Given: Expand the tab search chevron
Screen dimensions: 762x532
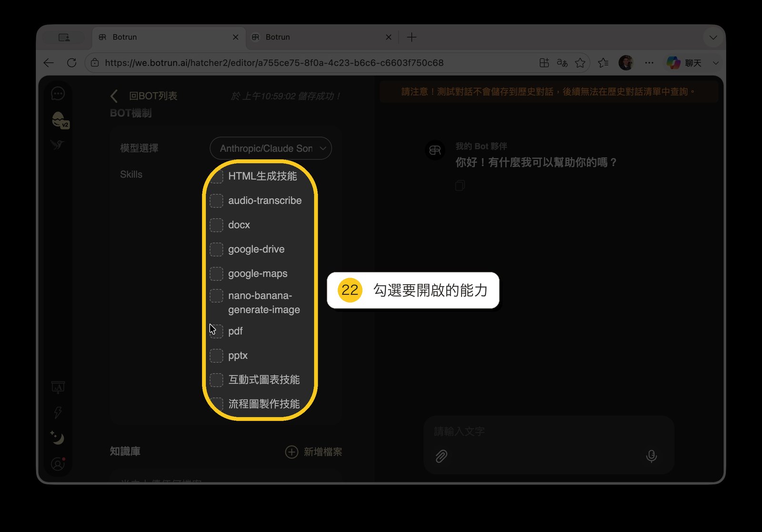Looking at the screenshot, I should pos(713,37).
